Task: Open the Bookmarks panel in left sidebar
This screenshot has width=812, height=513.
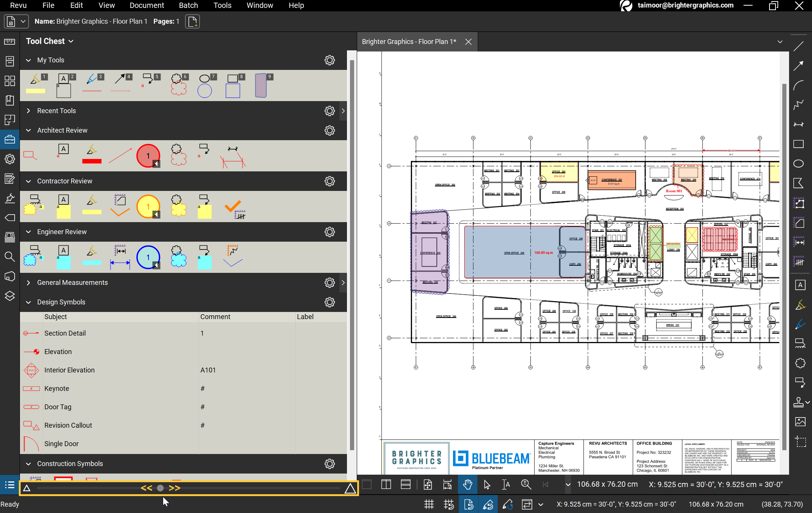Action: click(x=10, y=100)
